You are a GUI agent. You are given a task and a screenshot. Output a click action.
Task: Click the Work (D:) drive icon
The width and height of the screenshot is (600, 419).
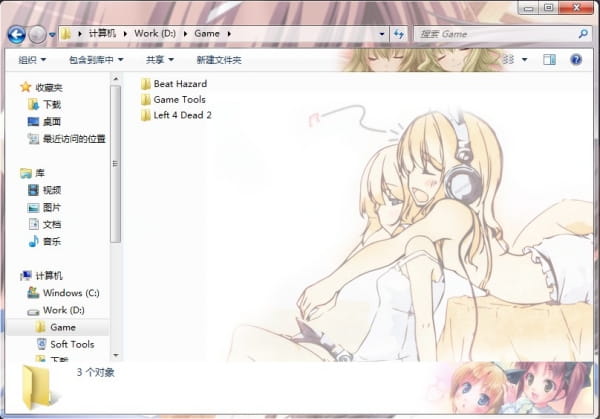[x=33, y=311]
